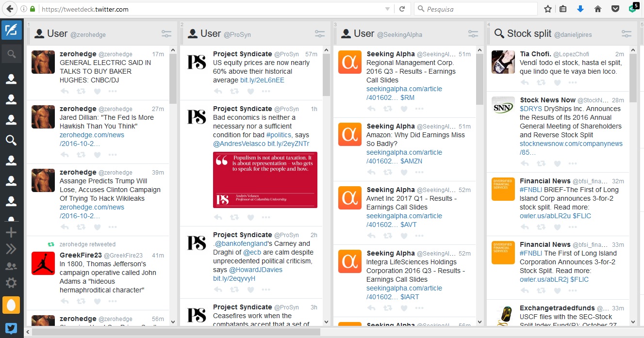The width and height of the screenshot is (644, 338).
Task: Click Add column plus icon
Action: pos(11,232)
